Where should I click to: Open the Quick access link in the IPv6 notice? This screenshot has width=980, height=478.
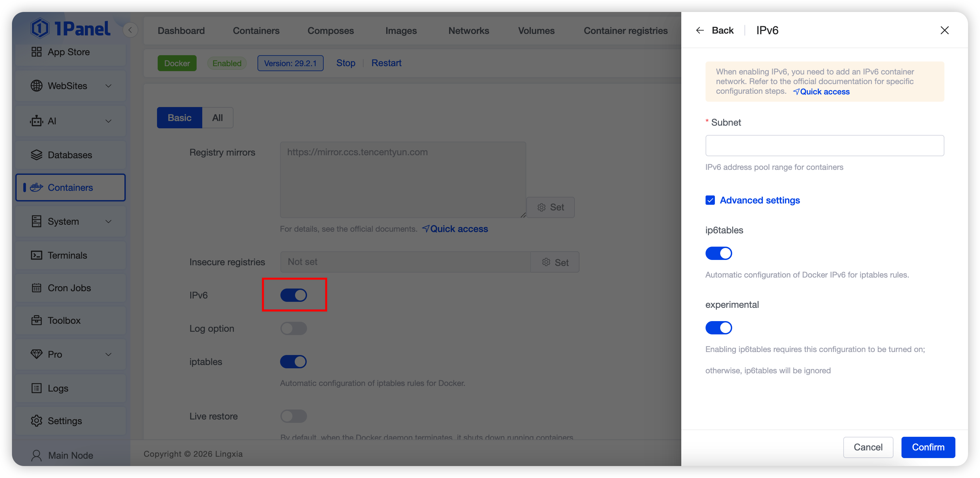(824, 92)
